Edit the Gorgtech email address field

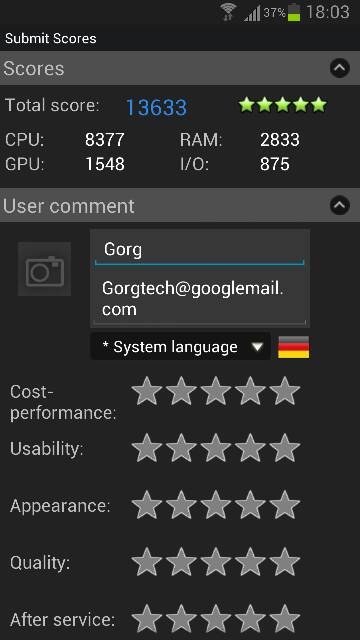coord(200,299)
